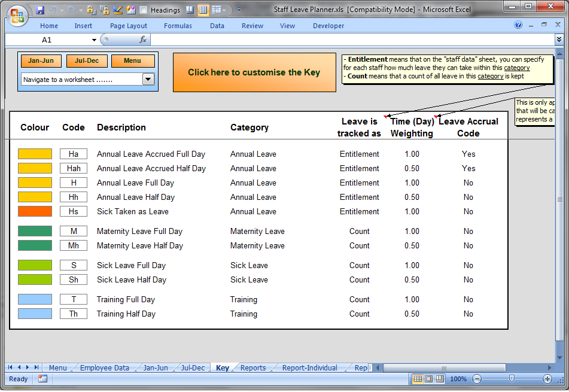Open the Developer ribbon tab
Image resolution: width=569 pixels, height=392 pixels.
328,26
